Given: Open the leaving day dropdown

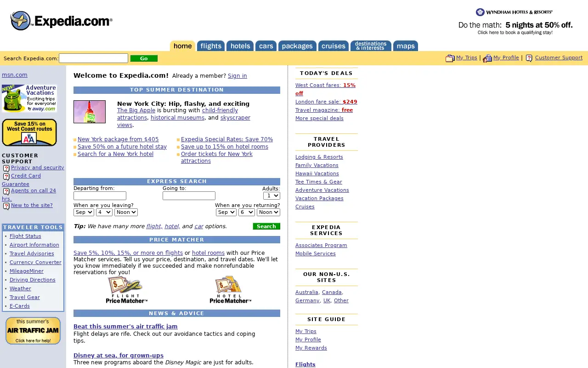Looking at the screenshot, I should tap(104, 212).
